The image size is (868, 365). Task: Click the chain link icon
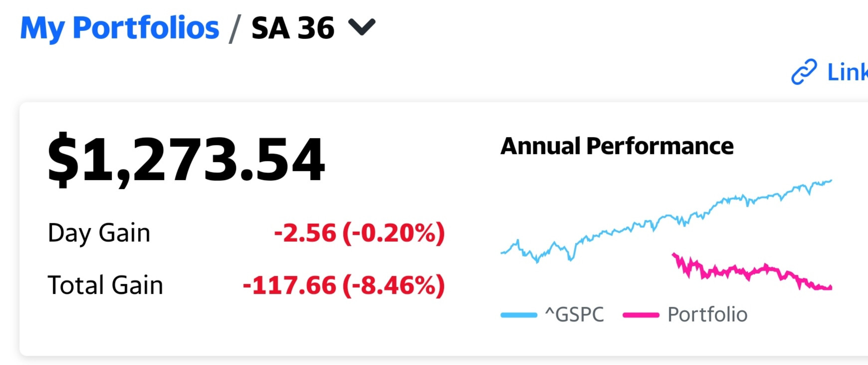[x=804, y=72]
